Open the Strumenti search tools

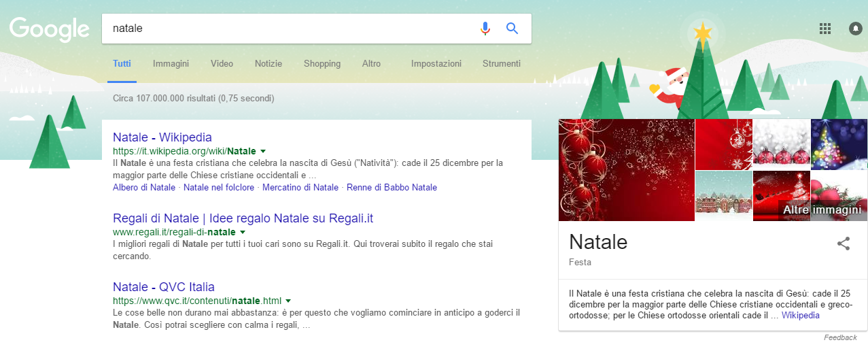502,64
